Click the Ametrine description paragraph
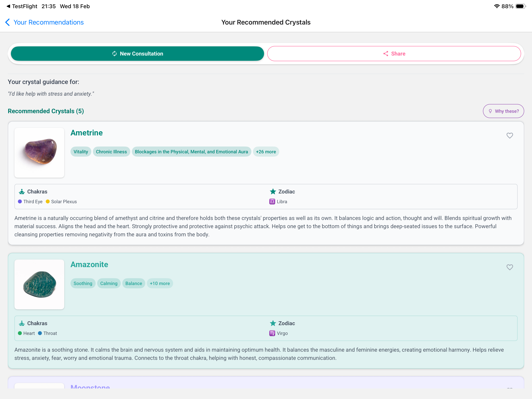Image resolution: width=532 pixels, height=399 pixels. [x=263, y=226]
